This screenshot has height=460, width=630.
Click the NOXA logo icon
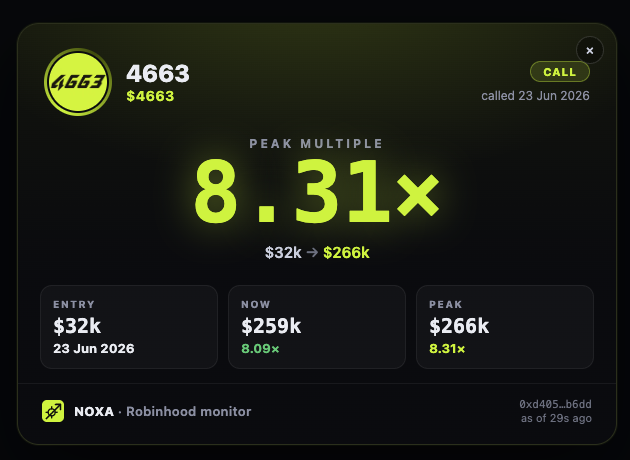coord(53,411)
